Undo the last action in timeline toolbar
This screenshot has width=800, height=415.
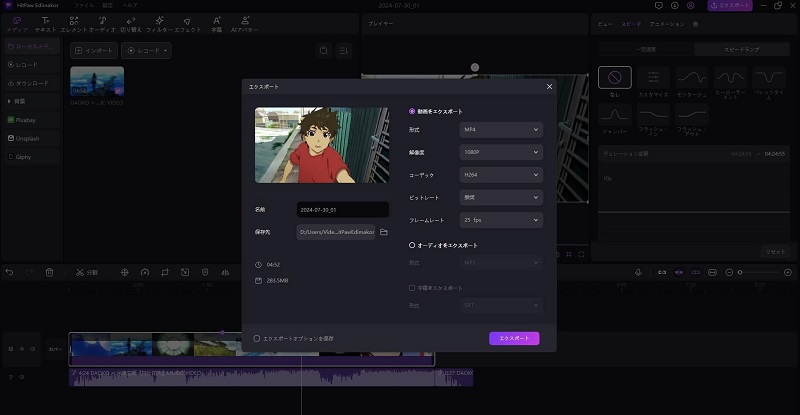9,272
